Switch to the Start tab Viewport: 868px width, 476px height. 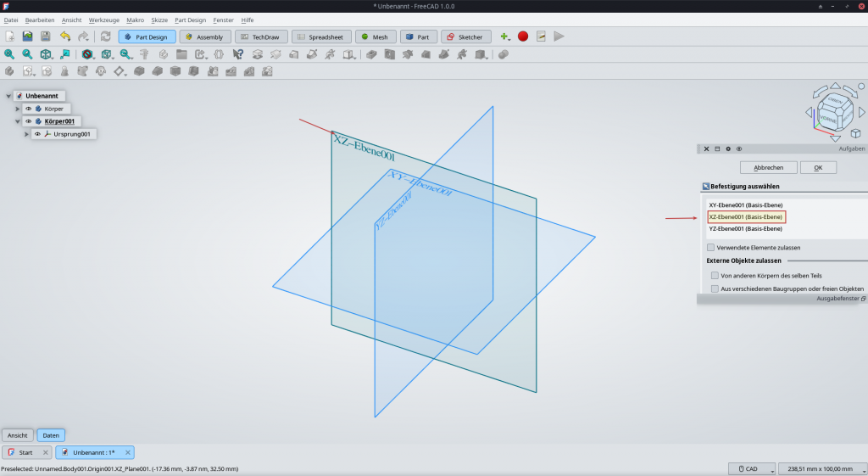pos(25,452)
